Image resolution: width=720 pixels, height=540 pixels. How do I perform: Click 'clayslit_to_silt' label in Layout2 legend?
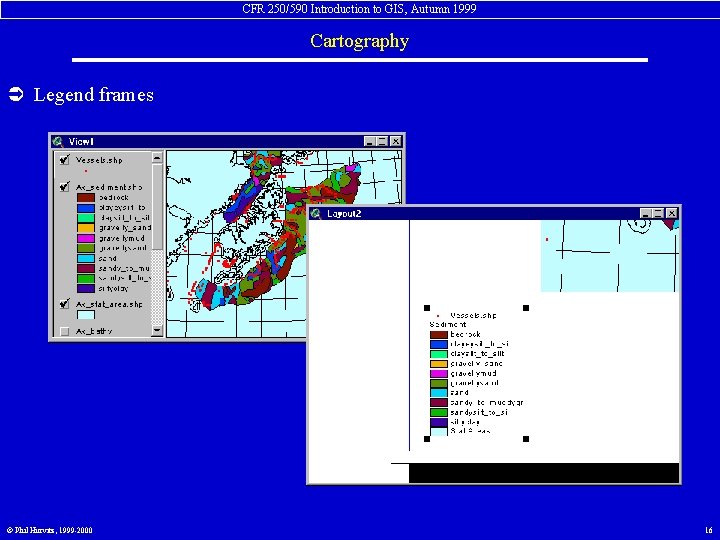[x=477, y=354]
